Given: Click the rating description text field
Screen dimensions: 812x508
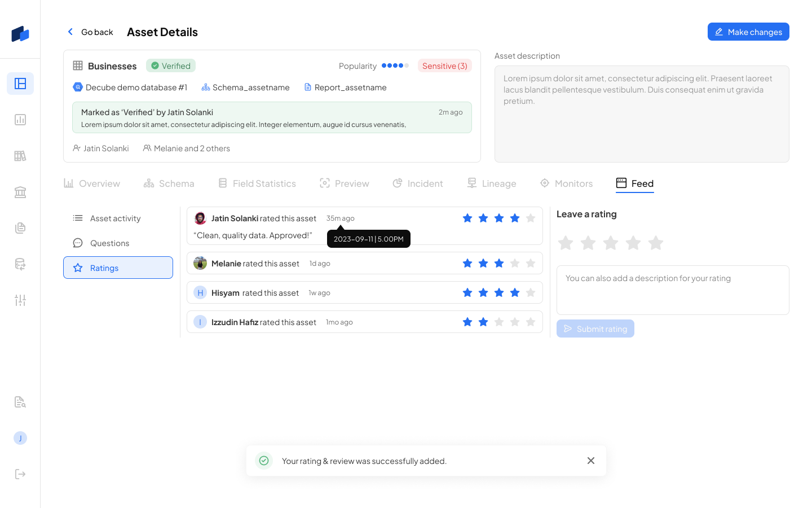Looking at the screenshot, I should point(672,290).
